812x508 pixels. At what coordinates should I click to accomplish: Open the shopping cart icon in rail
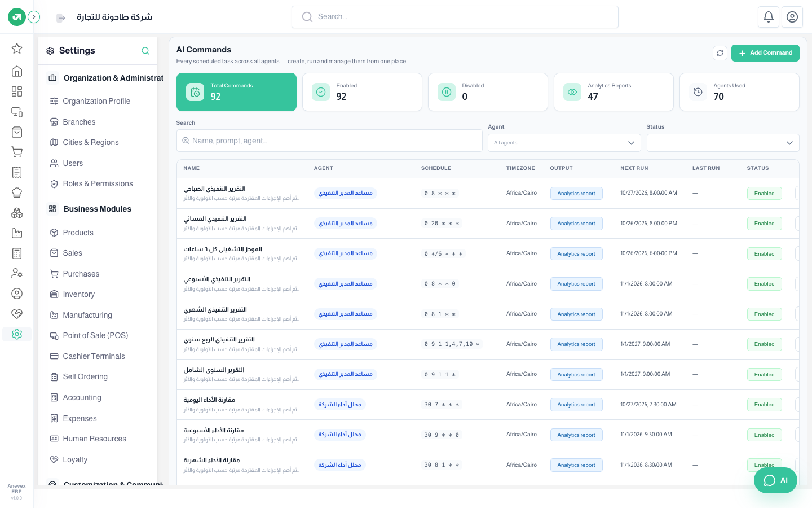click(17, 152)
